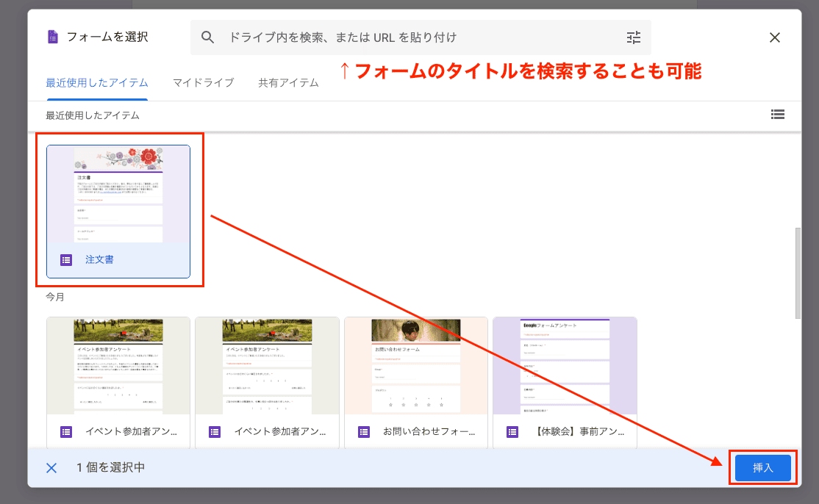Open the search filter options icon
This screenshot has width=819, height=504.
pyautogui.click(x=634, y=37)
